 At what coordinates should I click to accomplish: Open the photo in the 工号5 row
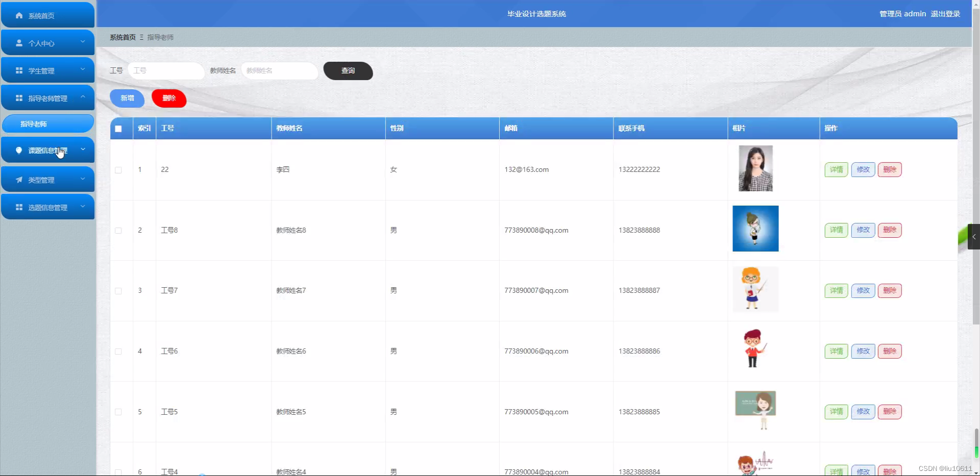coord(755,410)
